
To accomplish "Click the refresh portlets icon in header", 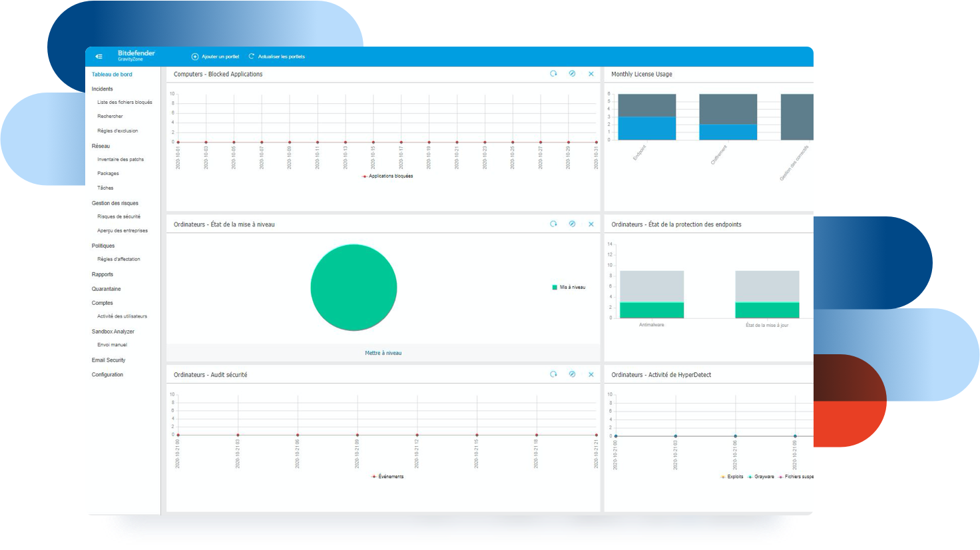I will [252, 57].
